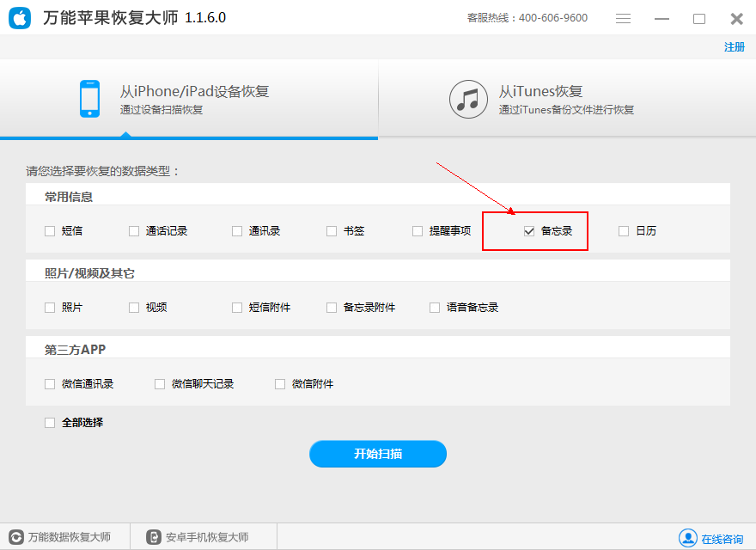Select the 短信附件 checkbox

237,308
